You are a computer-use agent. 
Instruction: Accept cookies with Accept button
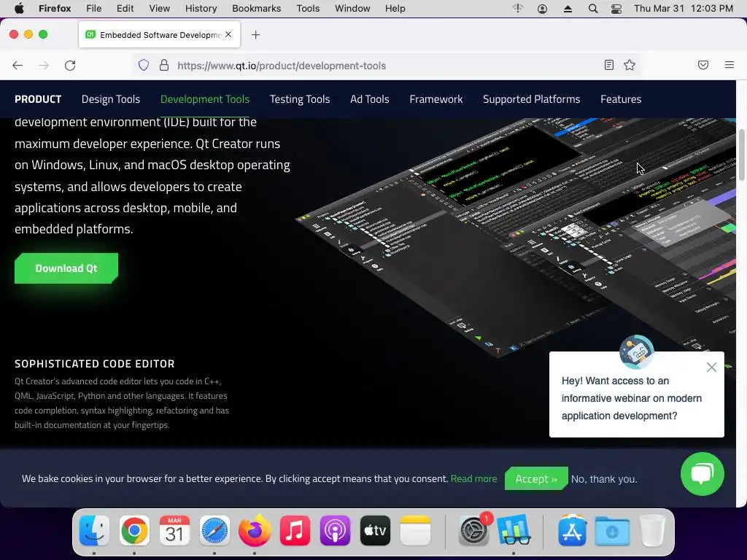coord(536,478)
